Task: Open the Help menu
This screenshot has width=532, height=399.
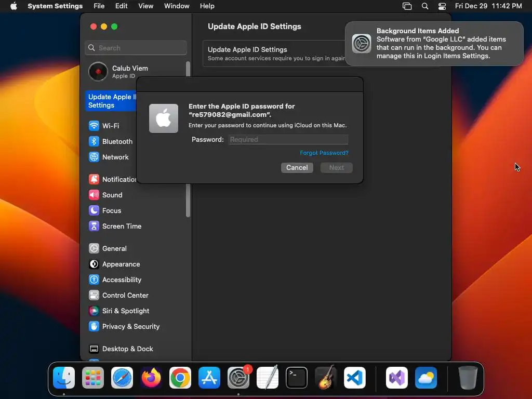Action: pyautogui.click(x=207, y=6)
